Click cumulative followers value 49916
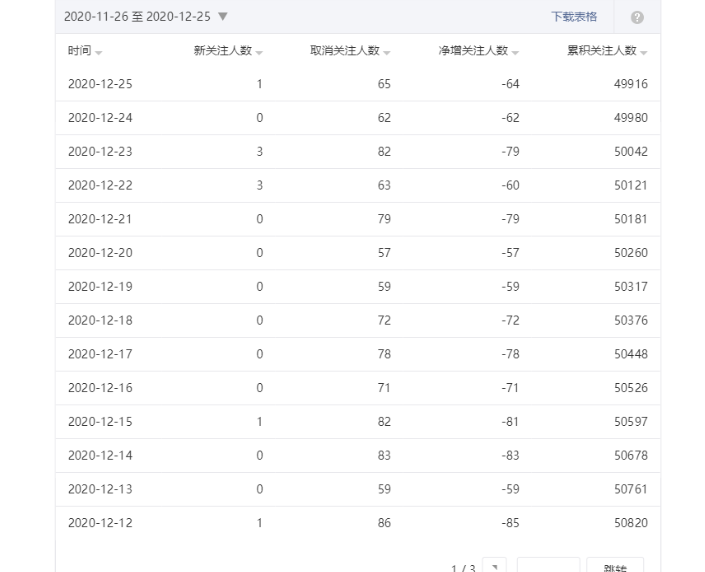The width and height of the screenshot is (705, 572). [x=631, y=84]
